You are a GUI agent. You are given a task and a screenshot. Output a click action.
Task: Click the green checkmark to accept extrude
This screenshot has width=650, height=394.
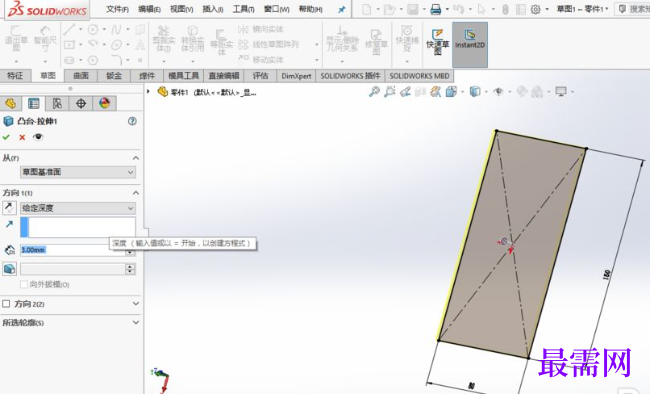(6, 137)
